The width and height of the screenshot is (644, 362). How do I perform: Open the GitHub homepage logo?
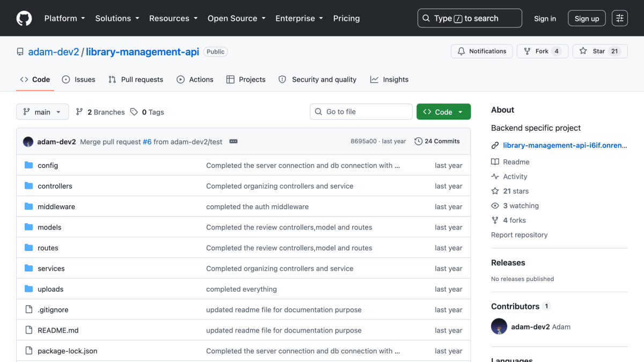24,18
